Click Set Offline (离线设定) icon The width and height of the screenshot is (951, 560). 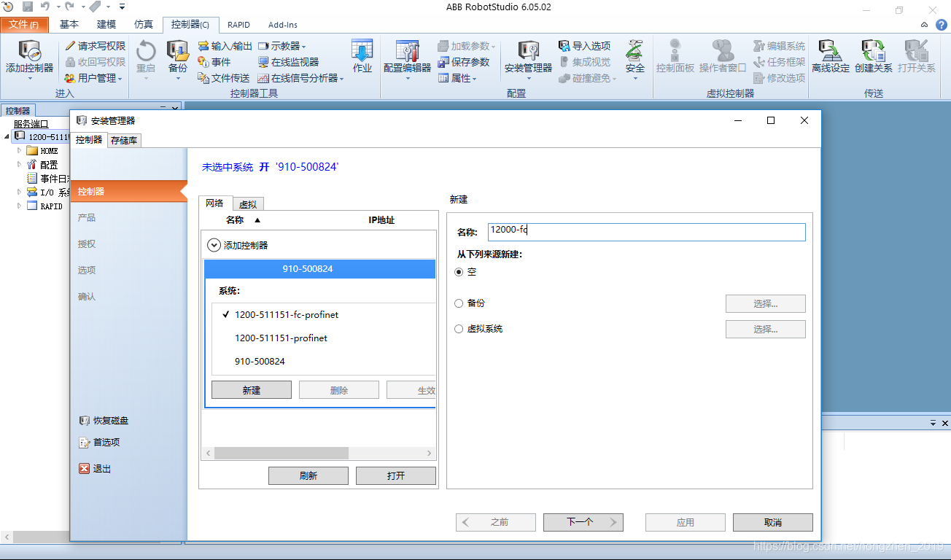(x=831, y=58)
